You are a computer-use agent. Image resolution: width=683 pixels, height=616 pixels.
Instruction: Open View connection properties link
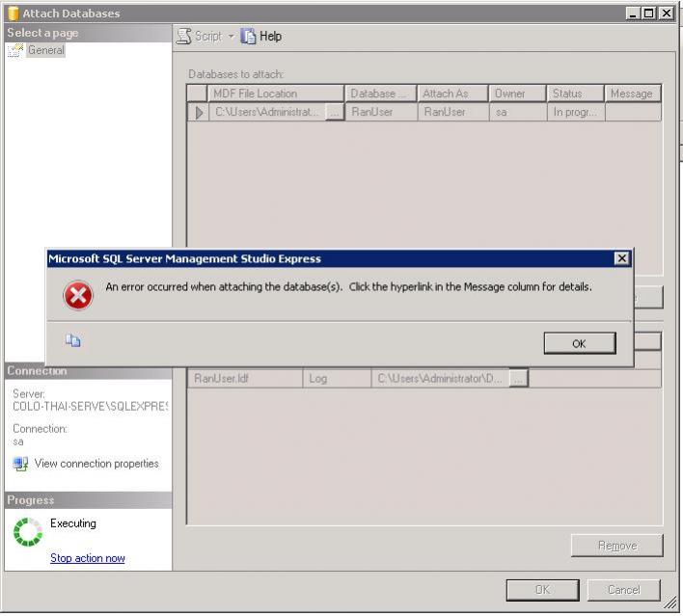tap(96, 464)
